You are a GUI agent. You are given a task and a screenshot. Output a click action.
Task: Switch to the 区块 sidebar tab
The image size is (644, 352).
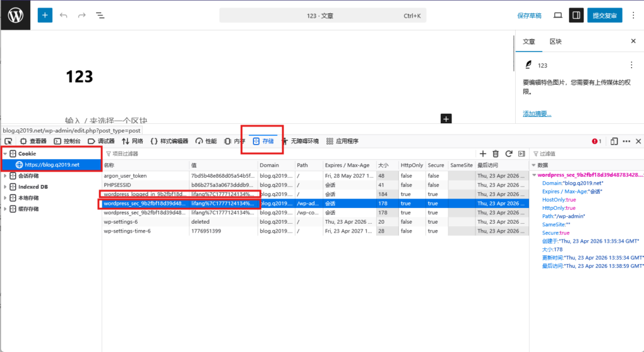pyautogui.click(x=556, y=41)
